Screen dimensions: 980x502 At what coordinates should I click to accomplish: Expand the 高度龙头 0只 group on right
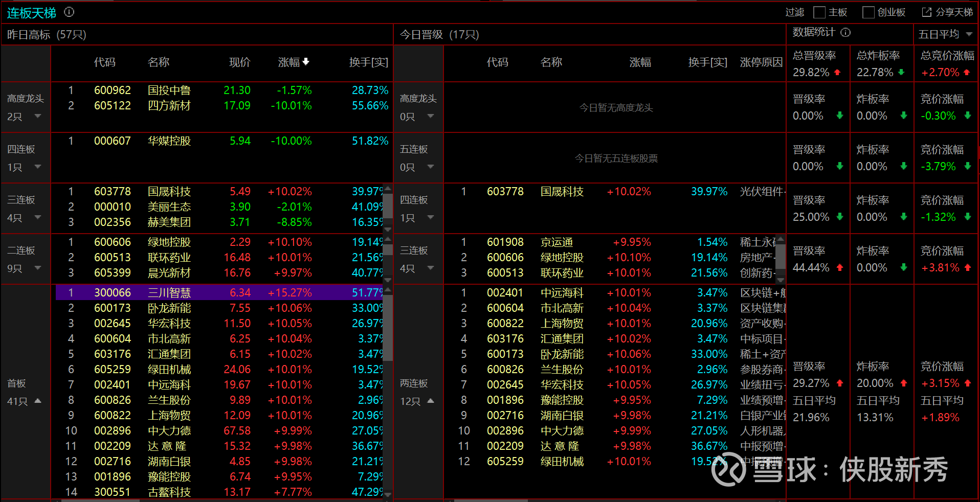tap(431, 116)
